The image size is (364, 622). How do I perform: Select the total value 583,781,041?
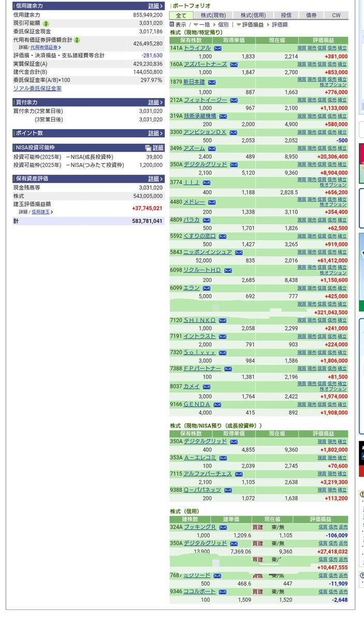pyautogui.click(x=147, y=221)
